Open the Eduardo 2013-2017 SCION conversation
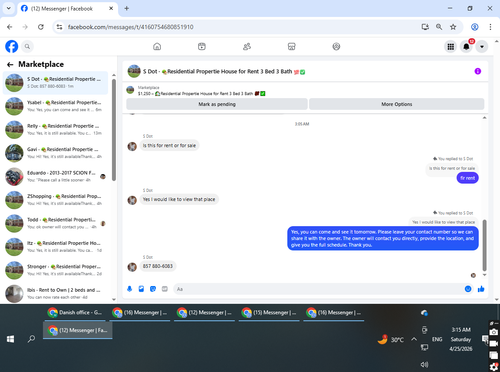This screenshot has height=372, width=500. [x=55, y=176]
